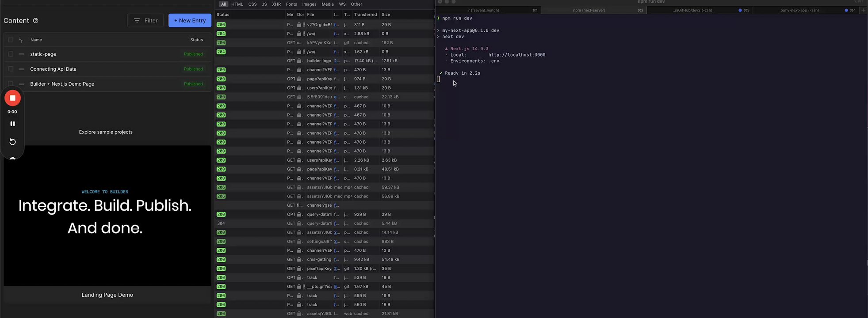Select the Images network filter tab
The image size is (868, 318).
pos(309,4)
